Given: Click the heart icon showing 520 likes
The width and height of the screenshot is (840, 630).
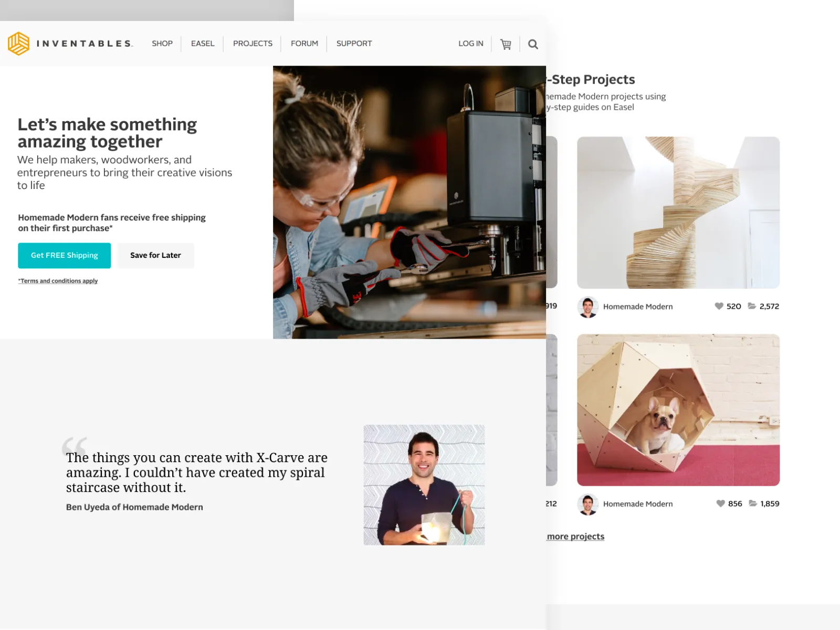Looking at the screenshot, I should tap(719, 306).
